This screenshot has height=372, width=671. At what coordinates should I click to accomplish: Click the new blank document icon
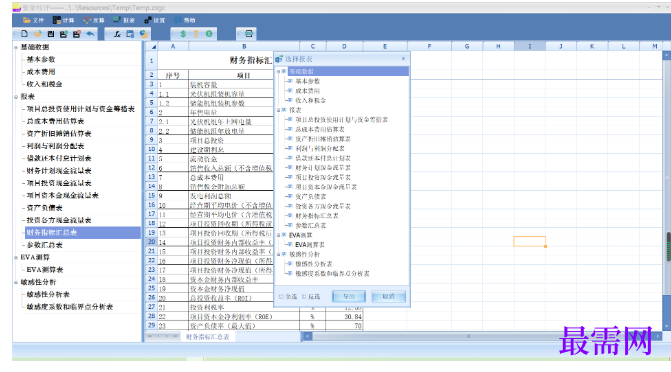tap(24, 34)
